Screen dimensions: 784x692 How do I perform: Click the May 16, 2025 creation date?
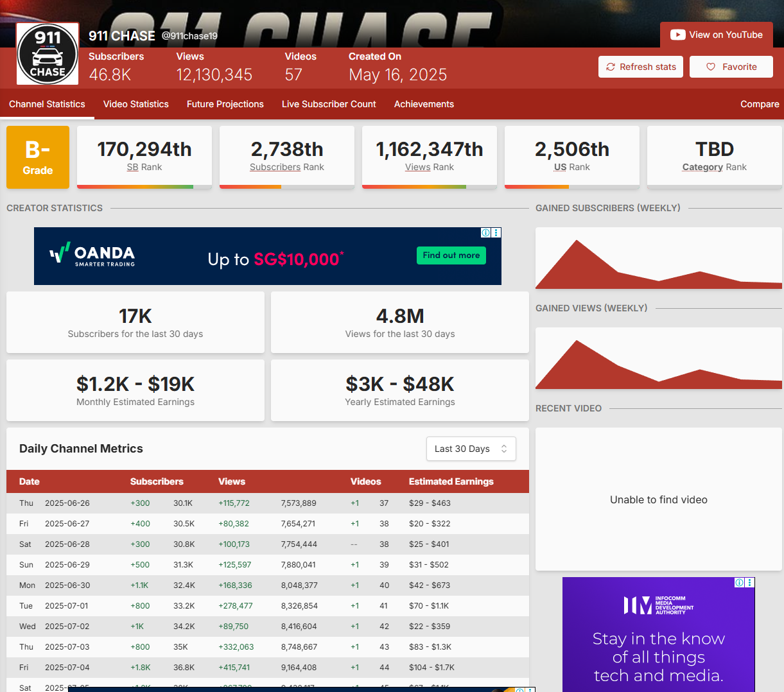[398, 74]
